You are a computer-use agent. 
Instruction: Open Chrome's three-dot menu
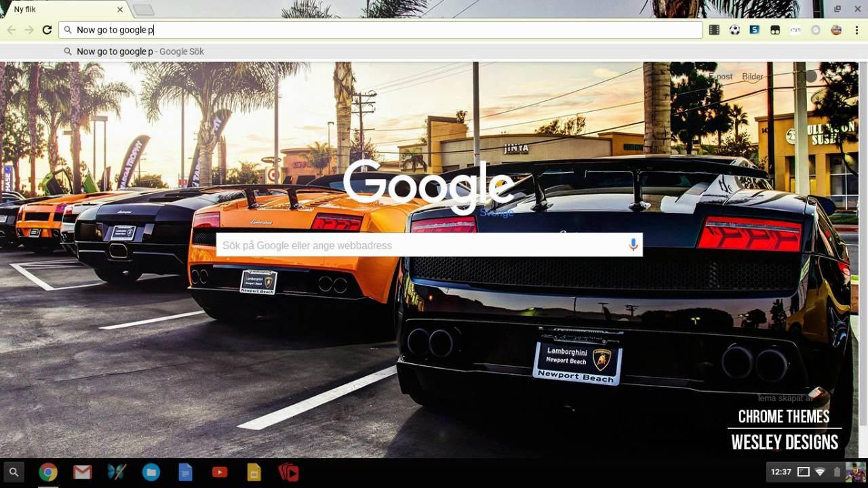tap(857, 30)
